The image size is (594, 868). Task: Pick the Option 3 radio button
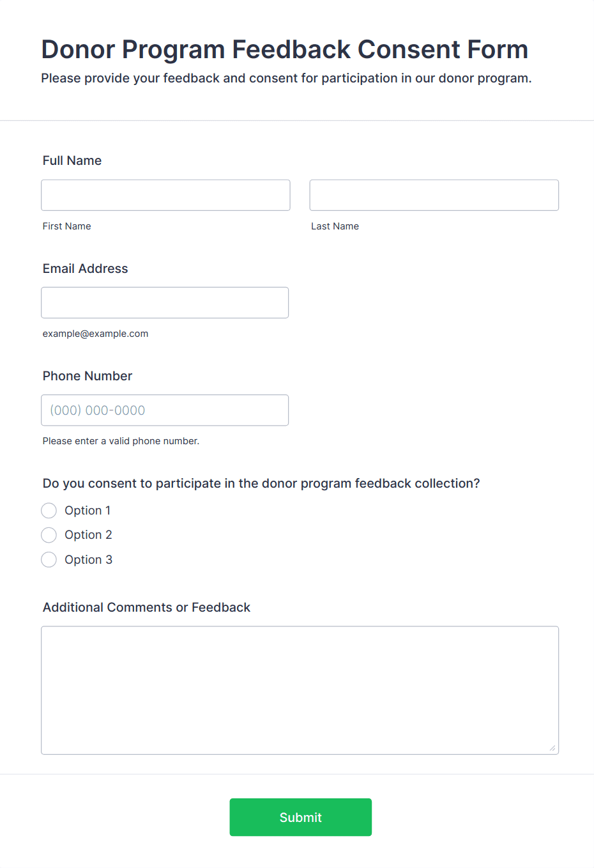point(49,560)
